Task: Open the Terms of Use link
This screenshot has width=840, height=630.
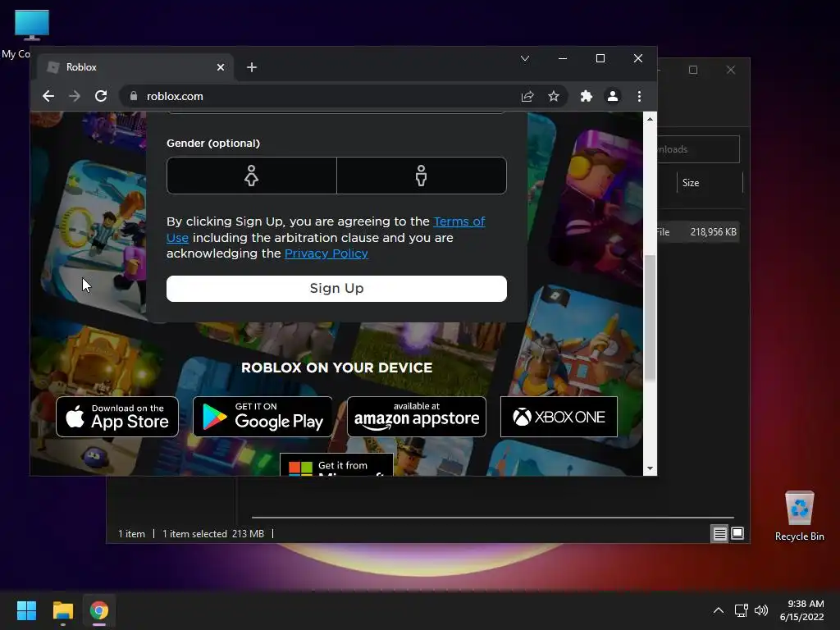Action: [x=459, y=221]
